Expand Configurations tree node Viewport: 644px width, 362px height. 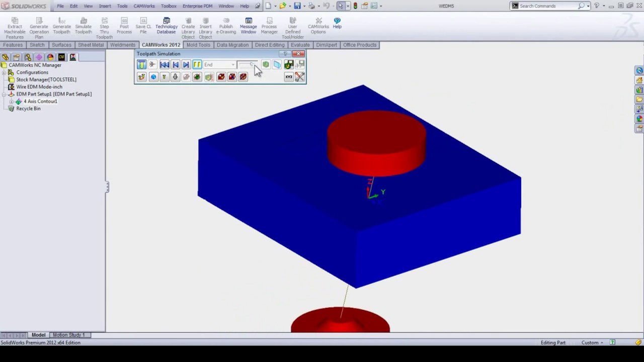(4, 72)
